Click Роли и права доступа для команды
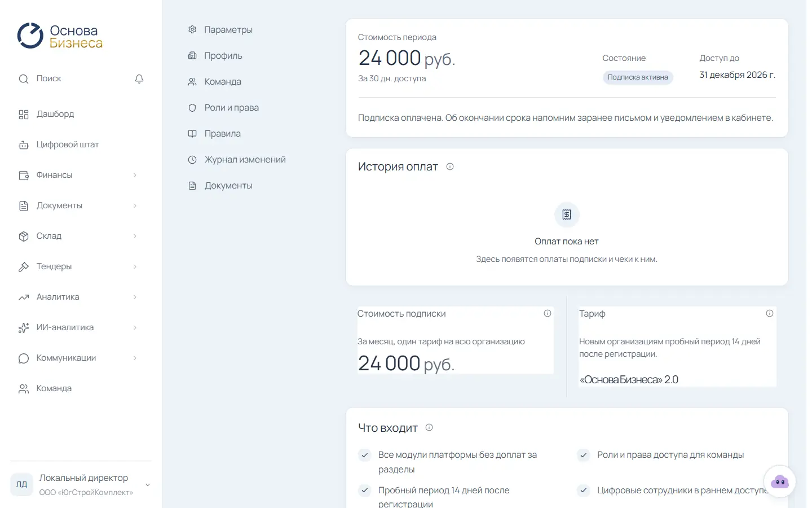The height and width of the screenshot is (508, 812). [670, 455]
